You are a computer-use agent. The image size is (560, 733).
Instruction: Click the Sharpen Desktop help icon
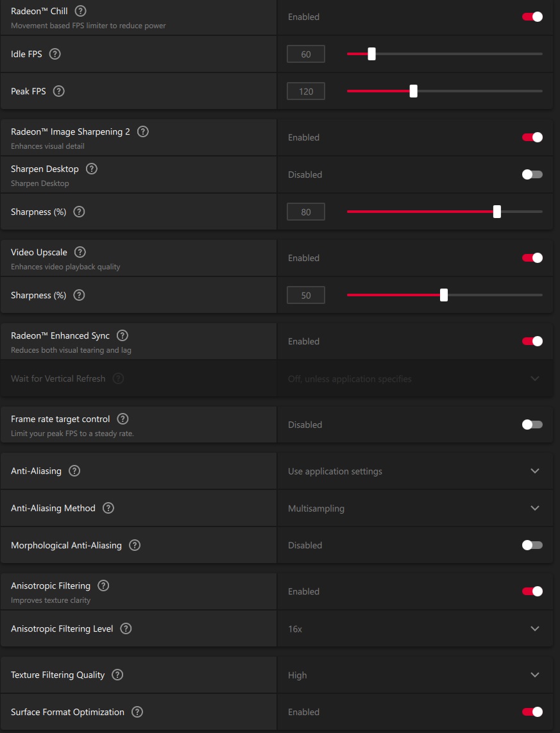(92, 169)
